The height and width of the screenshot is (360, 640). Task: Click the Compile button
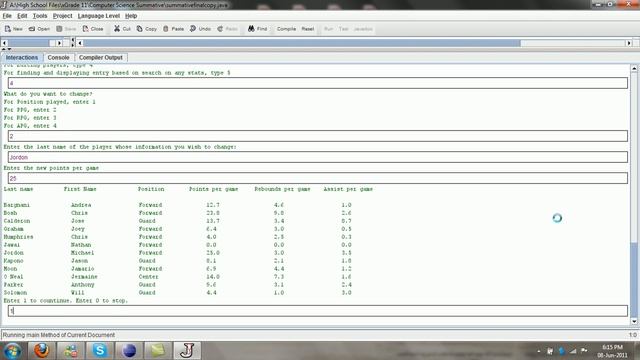point(286,29)
